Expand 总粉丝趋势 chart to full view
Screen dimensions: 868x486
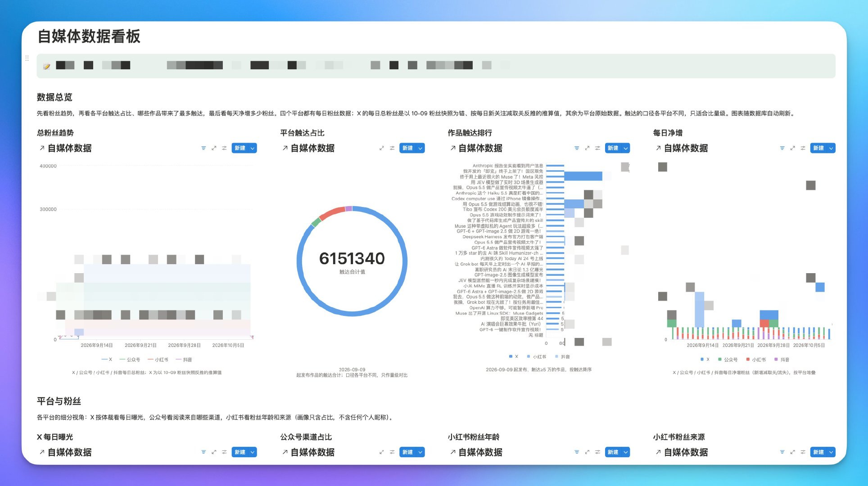pyautogui.click(x=214, y=148)
